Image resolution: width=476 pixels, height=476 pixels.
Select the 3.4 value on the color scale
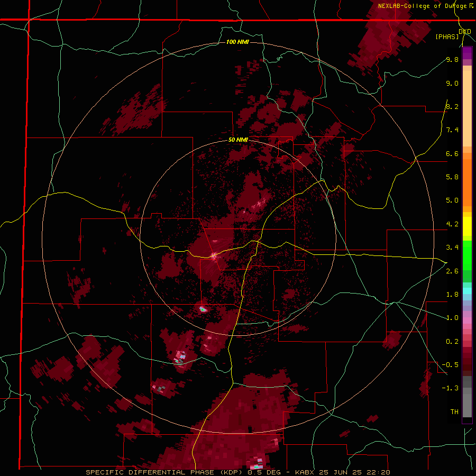(452, 248)
